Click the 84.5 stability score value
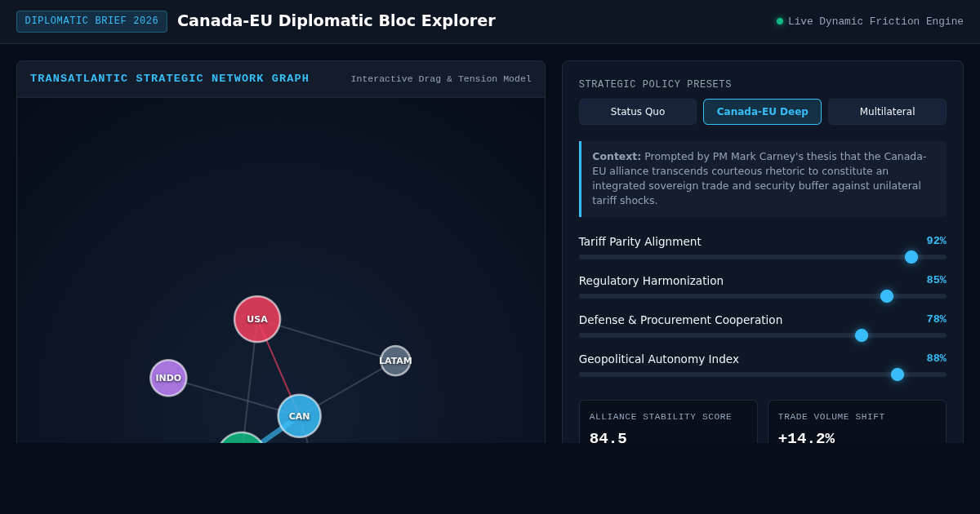Image resolution: width=980 pixels, height=514 pixels. coord(608,438)
